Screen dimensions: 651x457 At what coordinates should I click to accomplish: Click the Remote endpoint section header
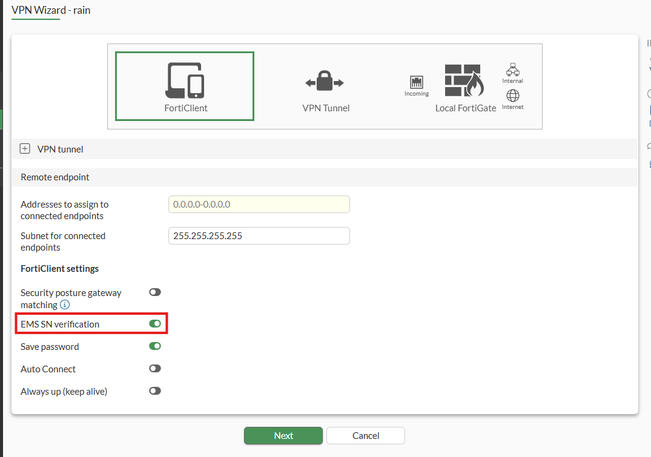click(x=325, y=177)
